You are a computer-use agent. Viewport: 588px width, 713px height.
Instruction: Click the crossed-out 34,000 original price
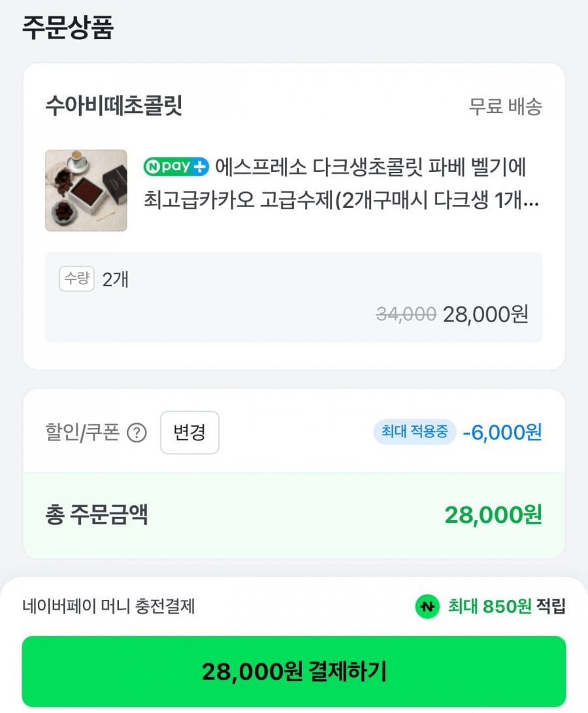406,314
